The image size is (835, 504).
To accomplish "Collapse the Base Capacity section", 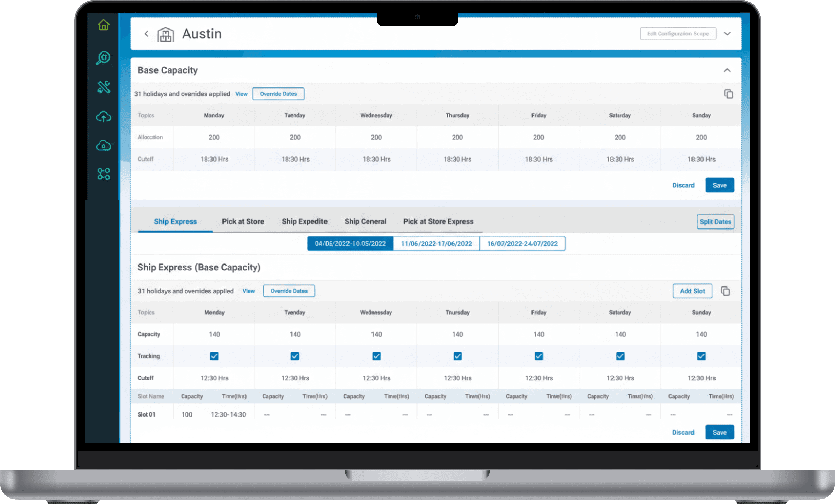I will point(727,70).
